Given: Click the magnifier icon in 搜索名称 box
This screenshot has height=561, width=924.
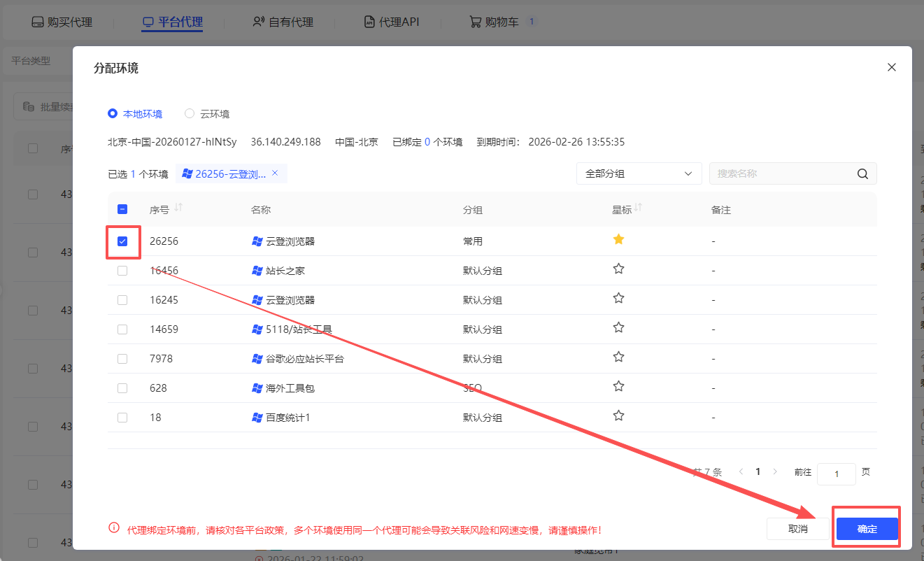Looking at the screenshot, I should coord(862,173).
